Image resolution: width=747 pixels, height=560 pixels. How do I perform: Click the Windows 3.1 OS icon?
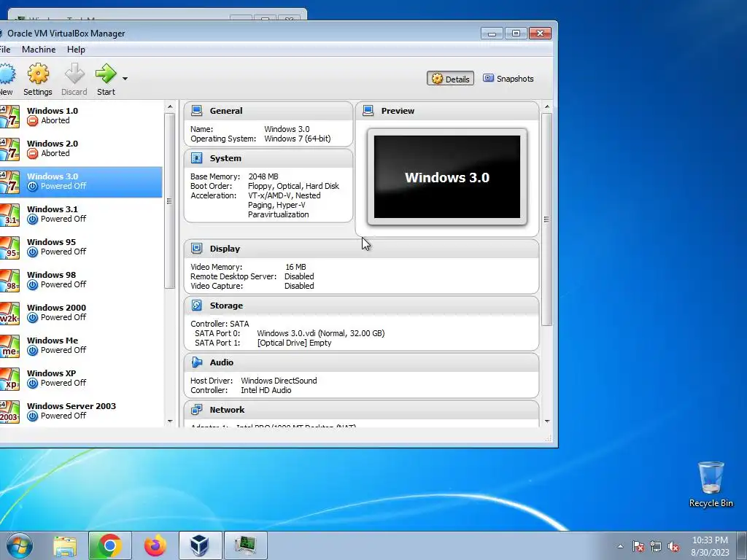tap(9, 215)
